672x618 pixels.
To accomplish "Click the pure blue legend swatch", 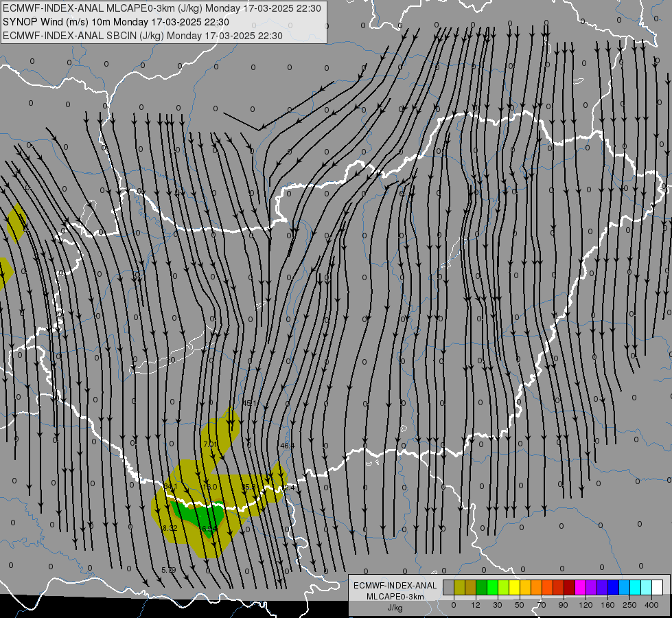I will [x=614, y=588].
